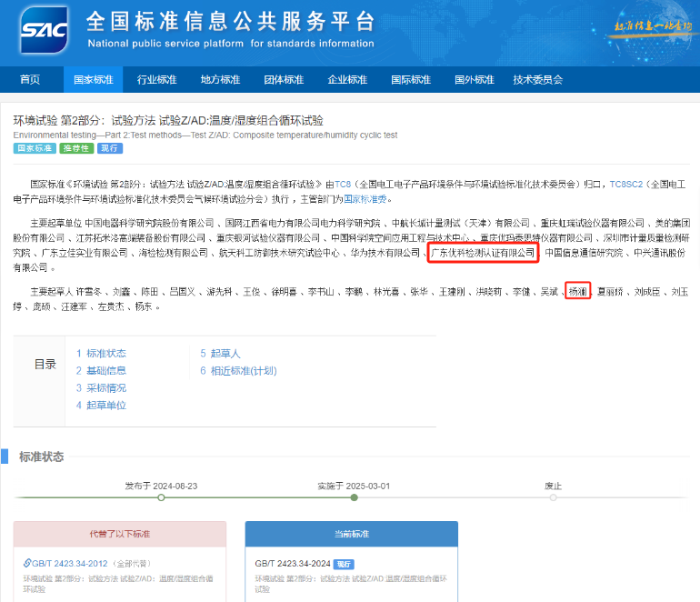
Task: Open the 技术委员会 navigation tab
Action: (x=537, y=80)
